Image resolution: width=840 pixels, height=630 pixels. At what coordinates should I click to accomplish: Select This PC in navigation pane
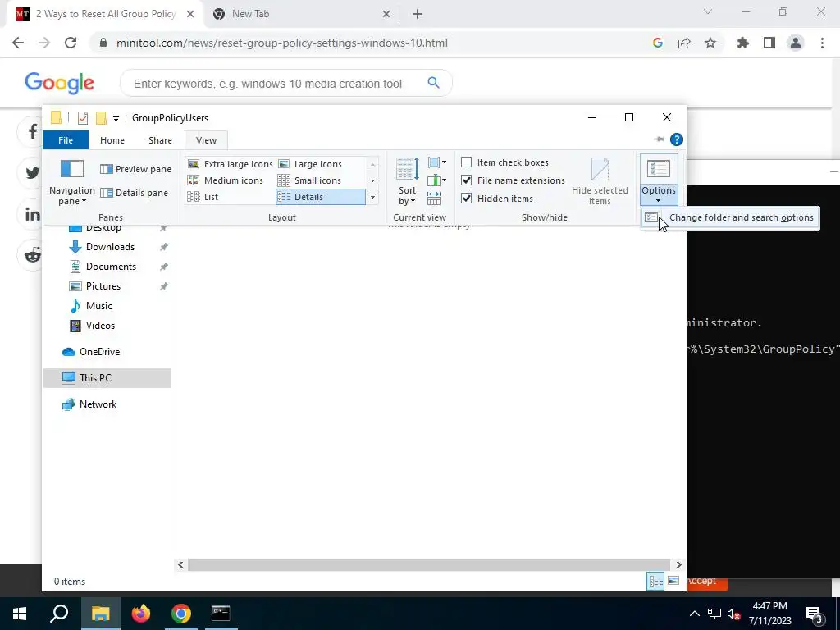pos(107,378)
